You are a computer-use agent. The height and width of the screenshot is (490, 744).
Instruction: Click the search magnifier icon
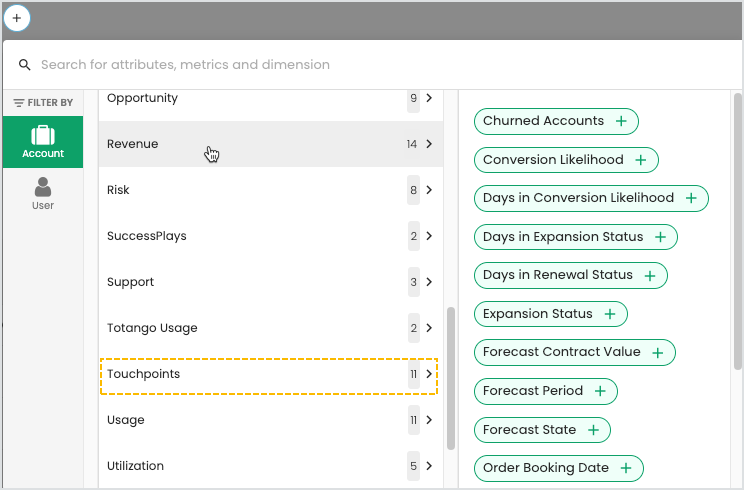(x=25, y=65)
